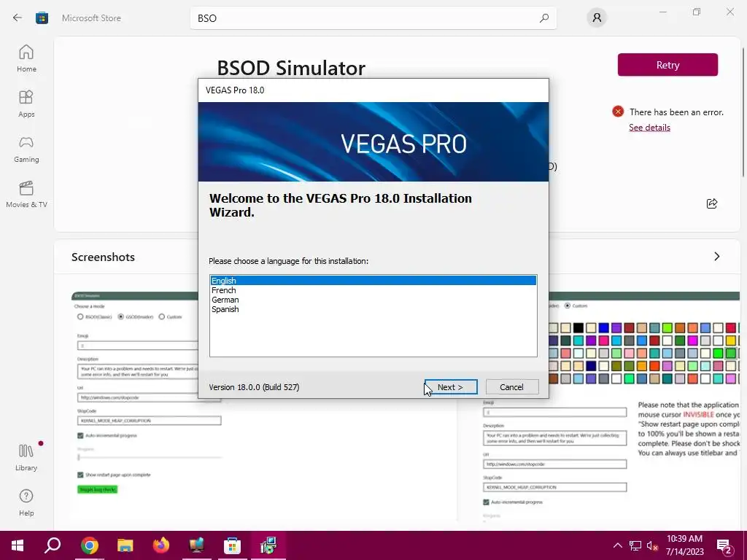
Task: Click Version 18.0.0 (Build 527) text
Action: [x=254, y=387]
